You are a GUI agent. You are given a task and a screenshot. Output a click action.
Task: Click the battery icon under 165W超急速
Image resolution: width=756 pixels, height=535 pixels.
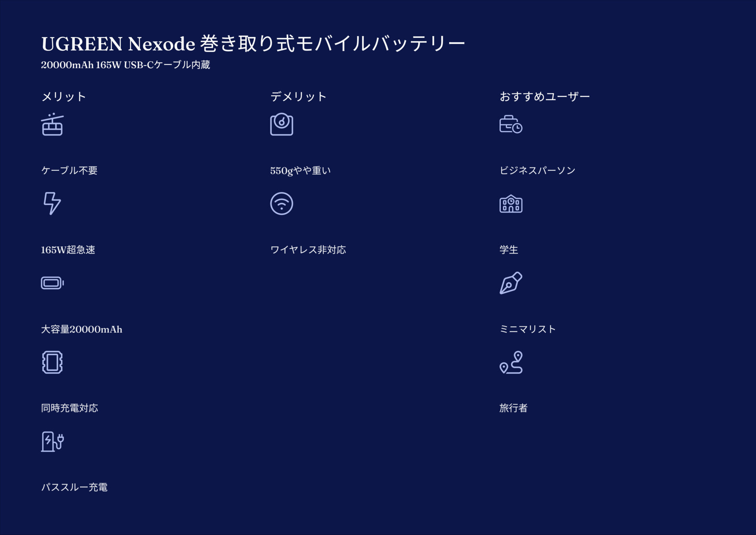click(52, 283)
